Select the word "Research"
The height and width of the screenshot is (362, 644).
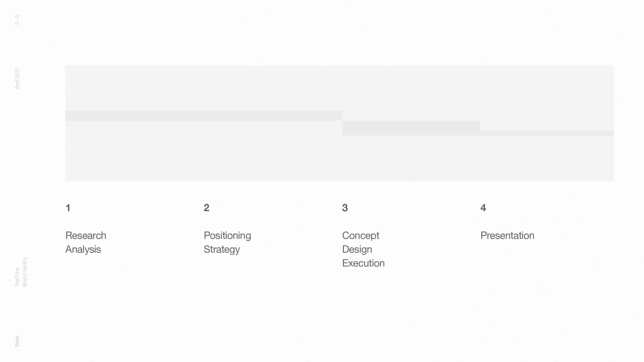(x=86, y=235)
